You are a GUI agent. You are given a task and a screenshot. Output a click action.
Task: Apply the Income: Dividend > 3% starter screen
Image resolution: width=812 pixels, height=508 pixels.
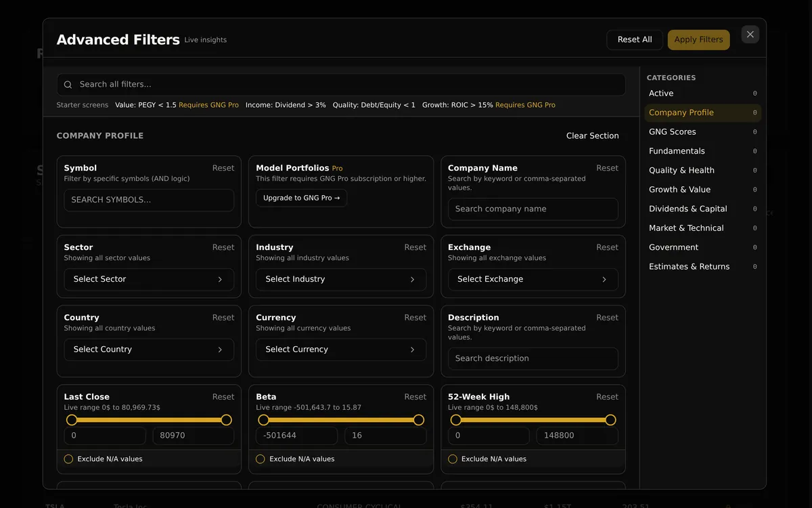(x=286, y=106)
